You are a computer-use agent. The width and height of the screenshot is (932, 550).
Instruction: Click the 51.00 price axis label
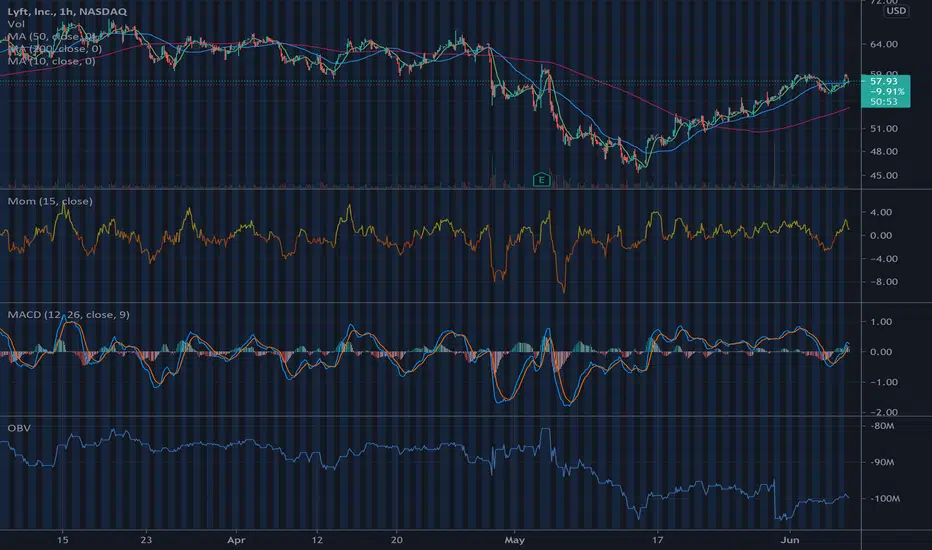pyautogui.click(x=884, y=128)
